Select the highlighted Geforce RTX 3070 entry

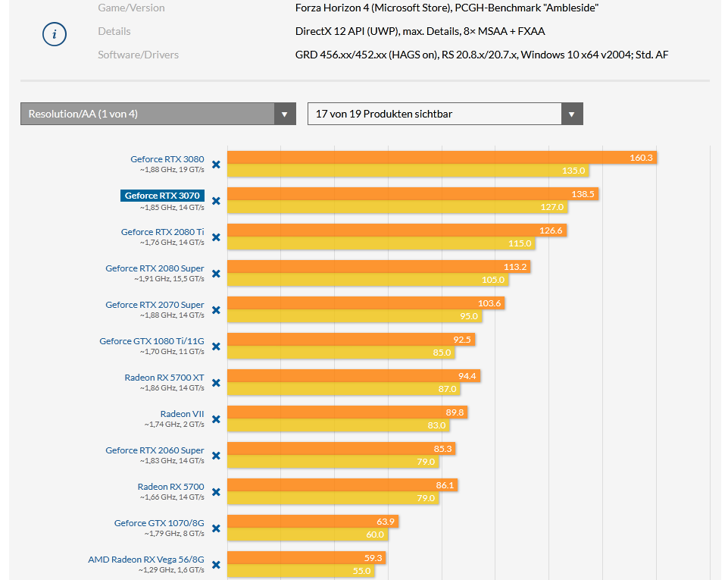pyautogui.click(x=164, y=195)
